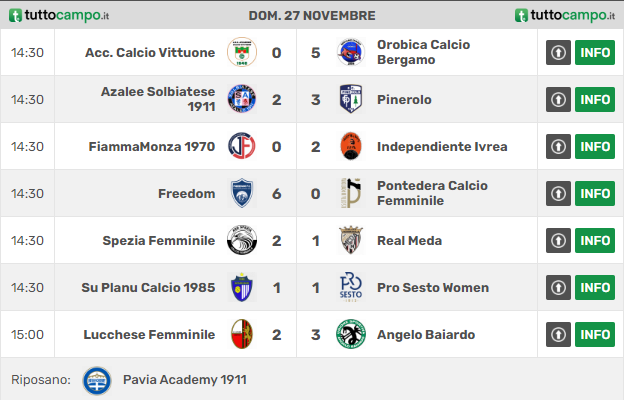This screenshot has width=628, height=400.
Task: Click the tuttocampo.it logo at top left
Action: tap(59, 15)
